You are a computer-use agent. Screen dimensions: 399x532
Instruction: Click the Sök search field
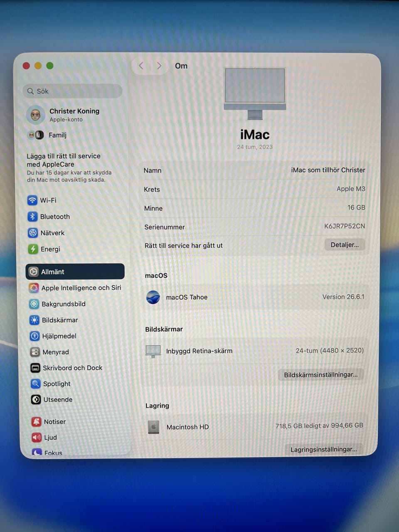(73, 91)
